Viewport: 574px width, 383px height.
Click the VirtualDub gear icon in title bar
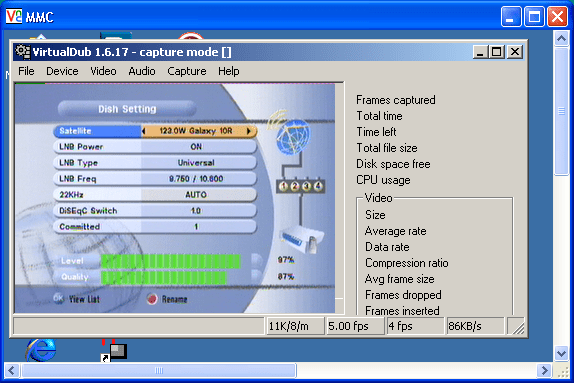point(23,52)
